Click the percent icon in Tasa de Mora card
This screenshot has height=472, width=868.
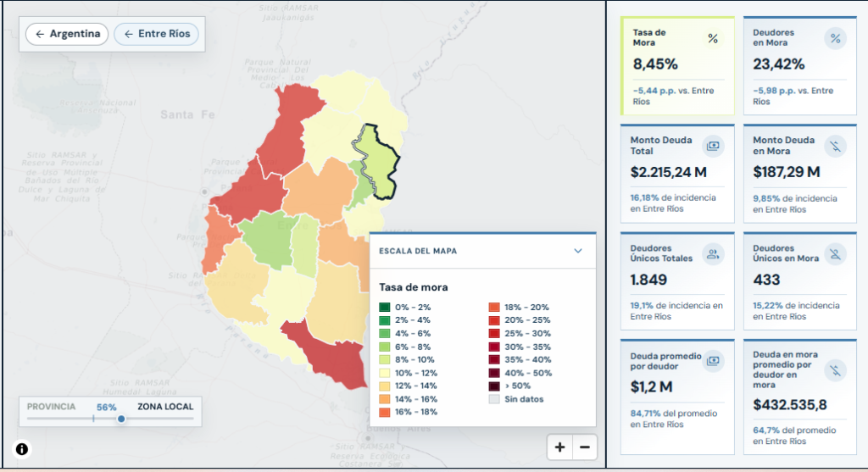713,39
